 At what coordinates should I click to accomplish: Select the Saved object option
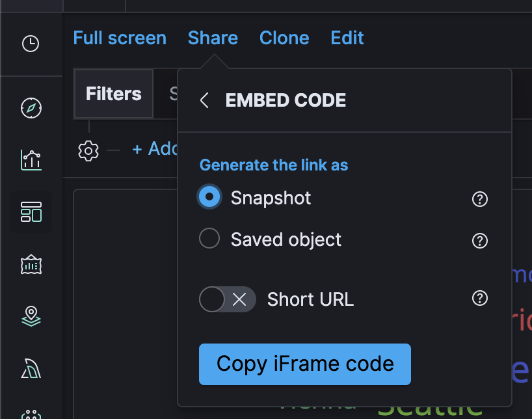[209, 238]
